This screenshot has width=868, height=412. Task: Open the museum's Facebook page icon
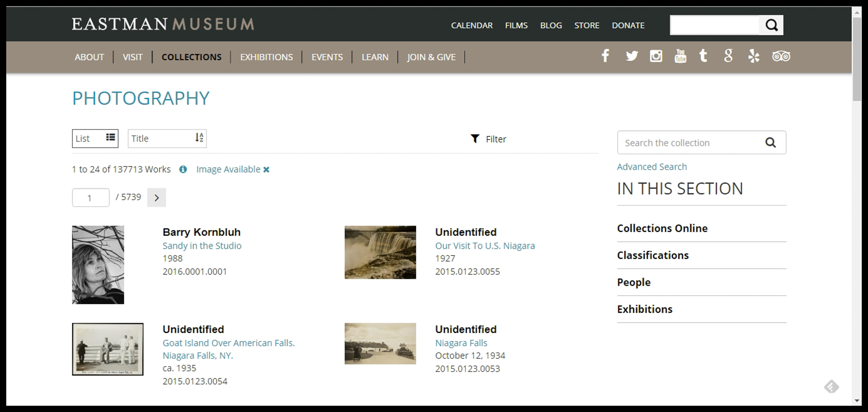point(605,56)
